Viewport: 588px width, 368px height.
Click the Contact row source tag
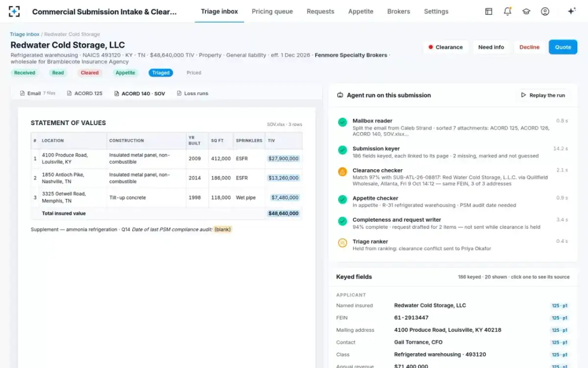tap(559, 342)
